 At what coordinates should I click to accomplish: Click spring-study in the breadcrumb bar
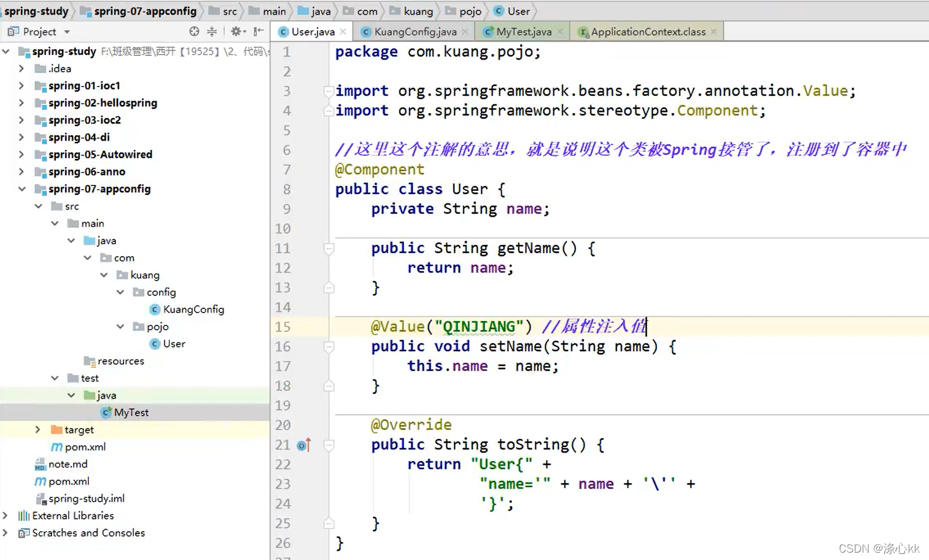coord(36,11)
